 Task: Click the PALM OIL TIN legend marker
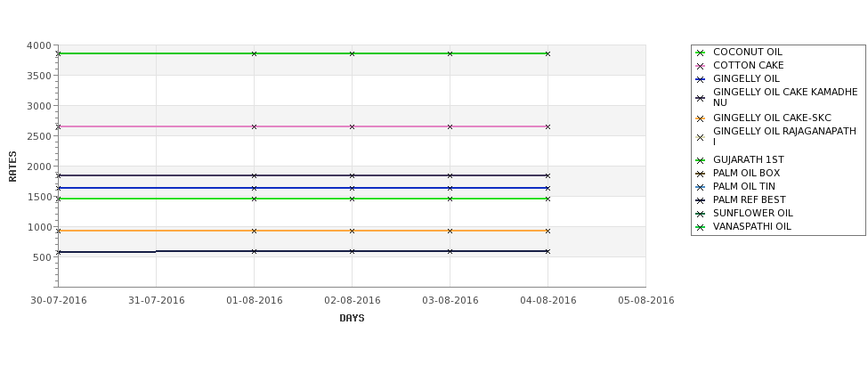coord(701,187)
